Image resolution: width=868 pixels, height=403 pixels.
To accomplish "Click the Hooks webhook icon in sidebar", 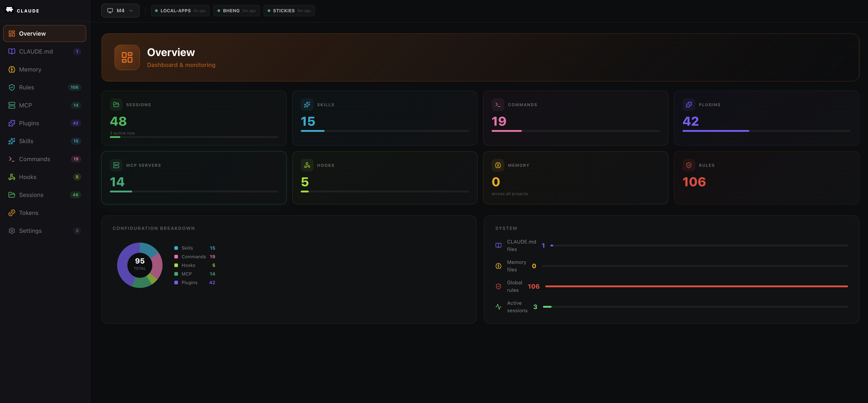I will (12, 177).
